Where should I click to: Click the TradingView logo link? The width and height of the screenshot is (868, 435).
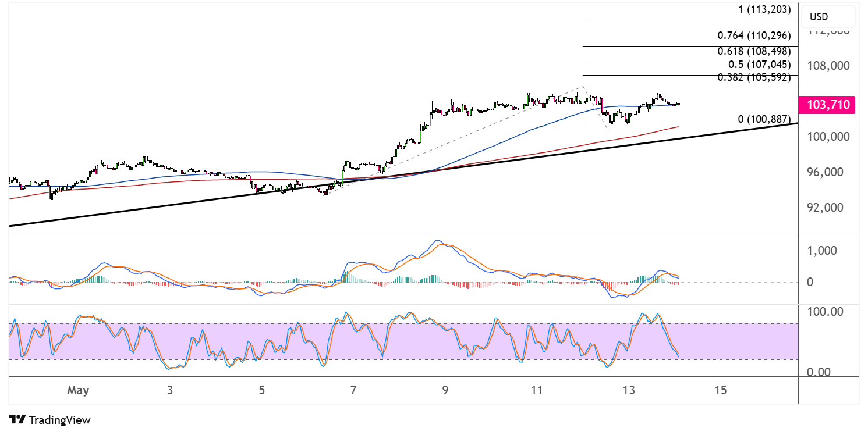pos(50,419)
